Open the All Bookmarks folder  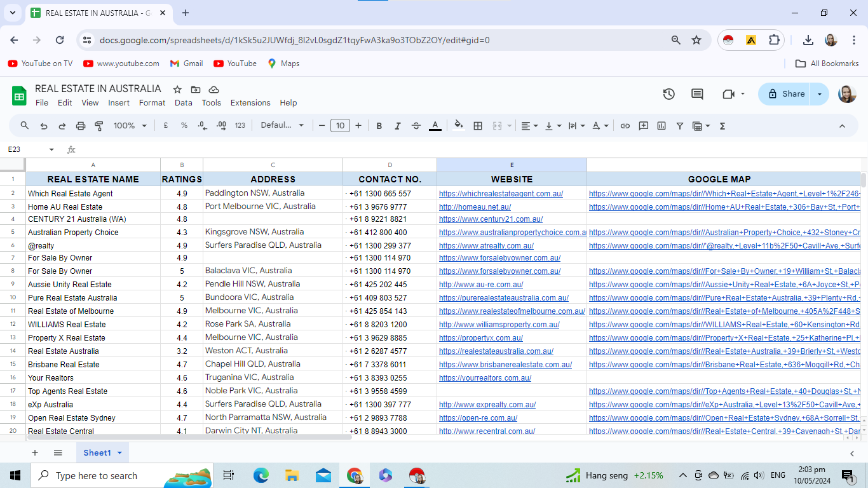(x=827, y=64)
